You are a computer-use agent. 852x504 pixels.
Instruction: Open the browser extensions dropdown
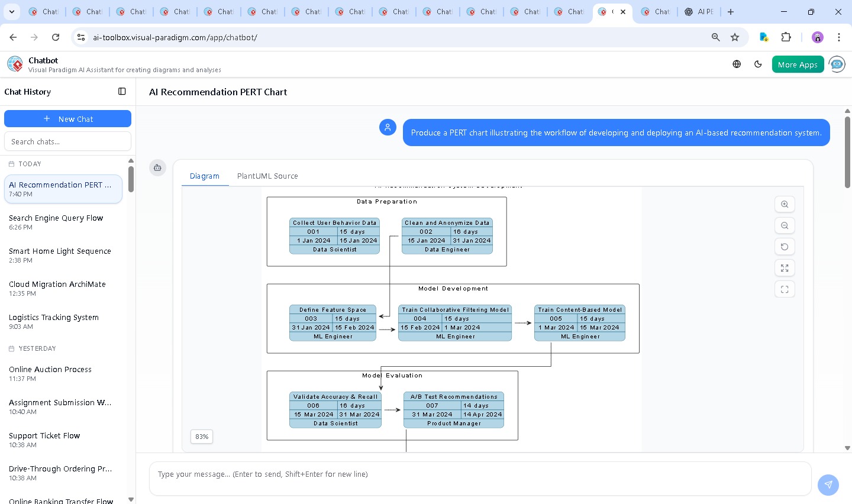click(786, 37)
